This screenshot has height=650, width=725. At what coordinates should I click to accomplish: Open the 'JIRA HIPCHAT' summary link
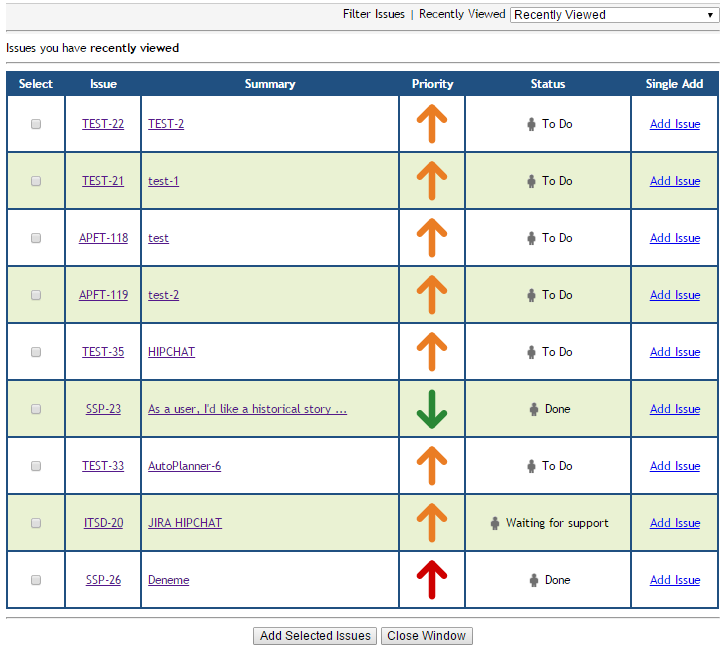click(x=185, y=523)
